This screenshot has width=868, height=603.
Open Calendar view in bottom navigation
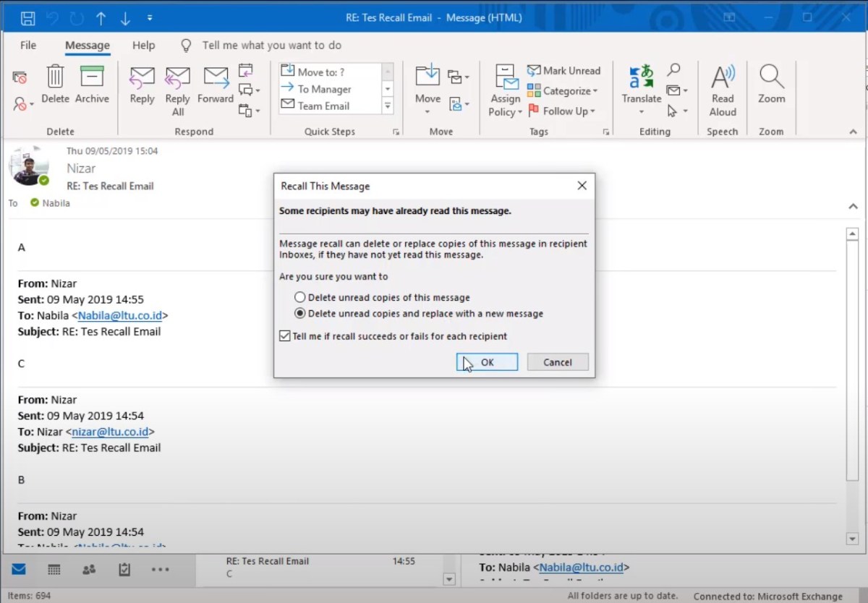point(54,570)
